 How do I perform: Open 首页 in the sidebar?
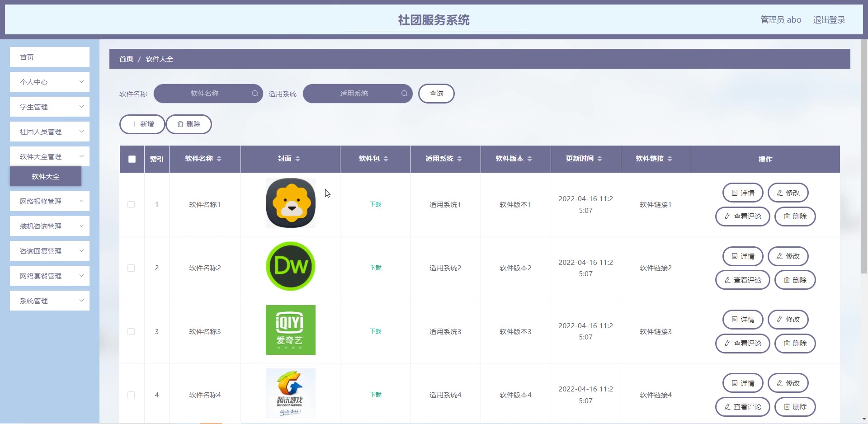tap(50, 57)
